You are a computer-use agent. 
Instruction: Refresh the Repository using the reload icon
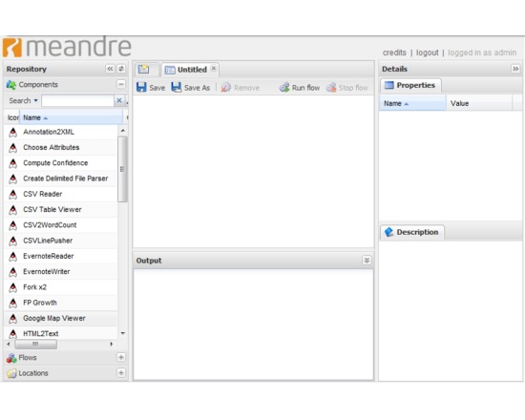tap(121, 69)
